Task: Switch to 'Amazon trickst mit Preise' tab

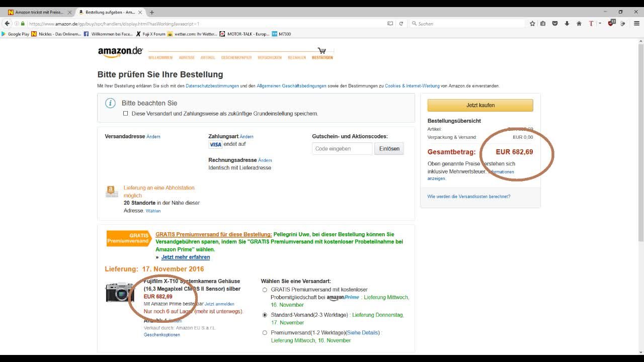Action: 39,12
